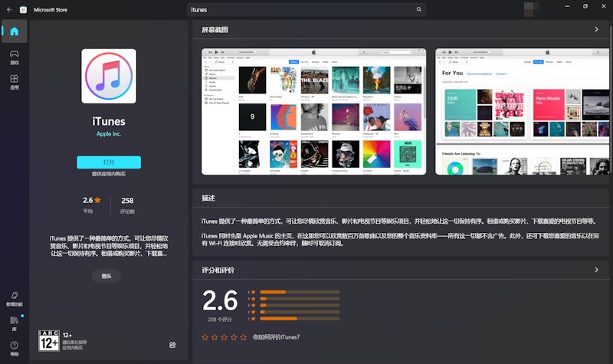Expand the screenshots section chevron
Screen dimensions: 613x364
click(596, 29)
